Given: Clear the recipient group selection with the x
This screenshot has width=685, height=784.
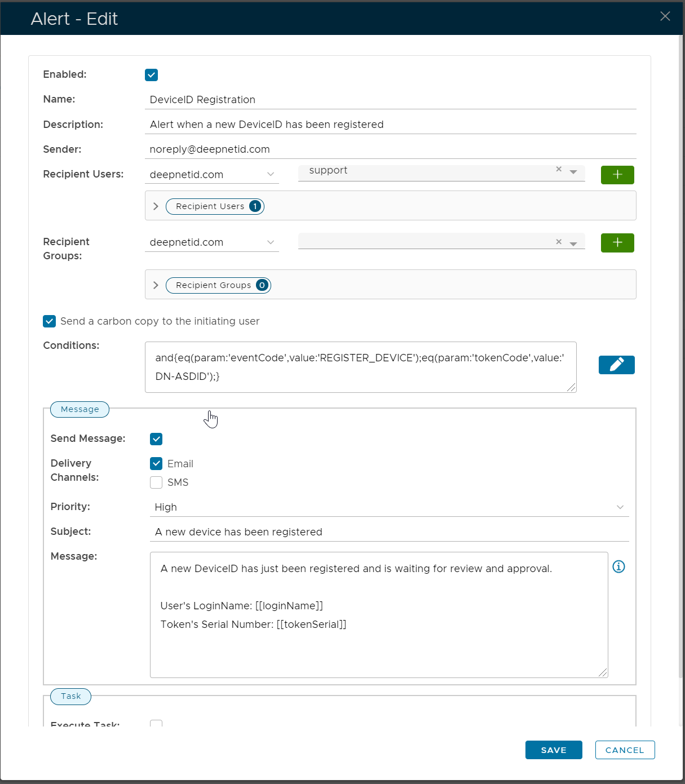Looking at the screenshot, I should 559,242.
